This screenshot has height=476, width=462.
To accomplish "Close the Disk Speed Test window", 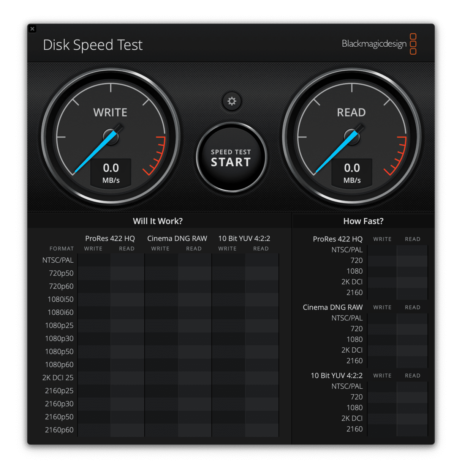I will pos(33,29).
